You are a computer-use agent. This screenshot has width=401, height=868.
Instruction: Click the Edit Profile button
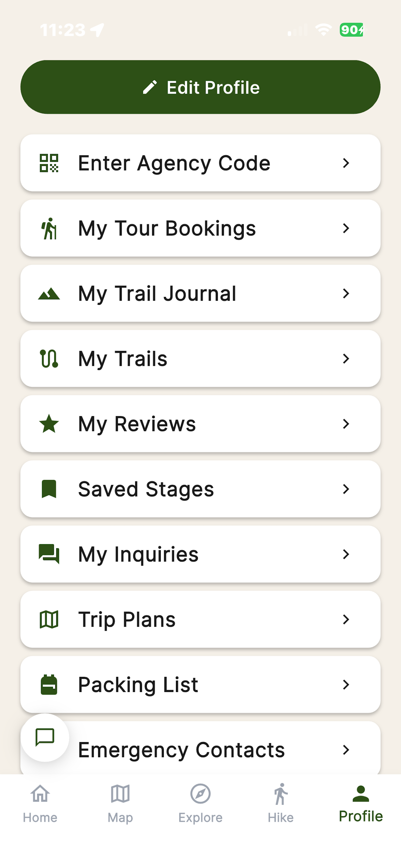[x=200, y=87]
